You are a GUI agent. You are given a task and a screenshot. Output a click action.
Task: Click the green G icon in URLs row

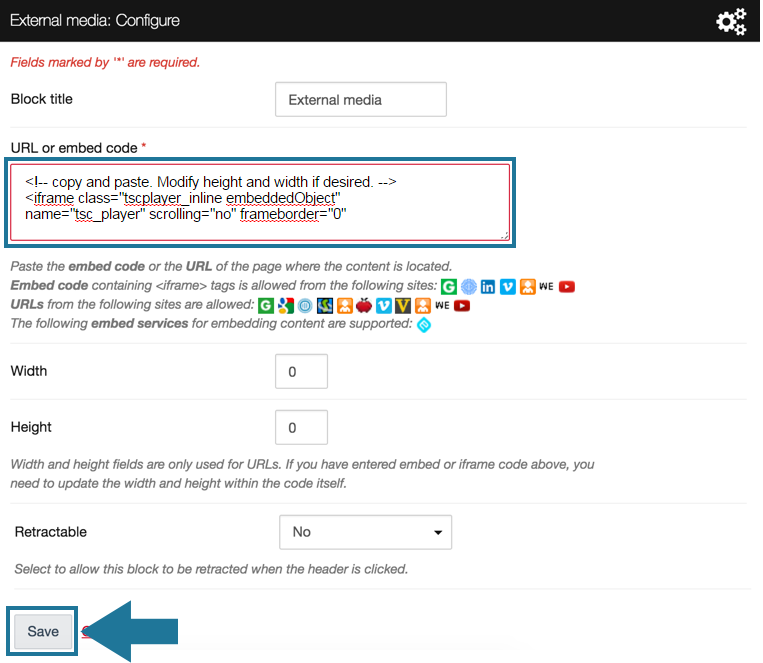[x=266, y=305]
